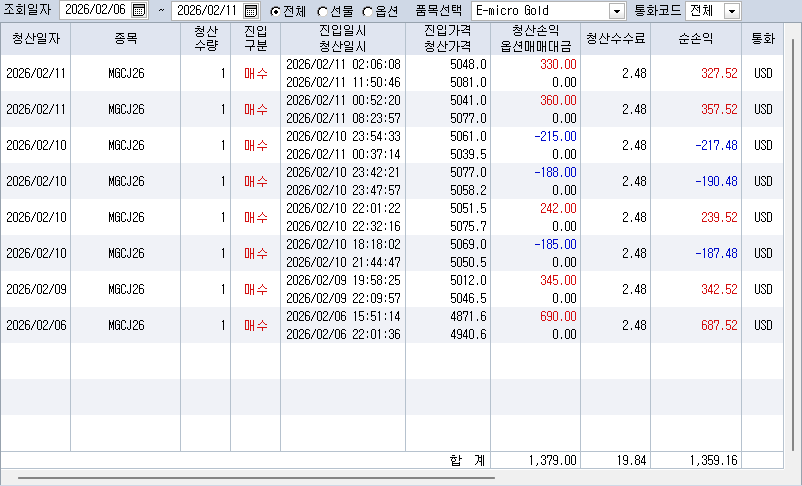Click the 통화 column header
The image size is (802, 486).
[x=763, y=38]
